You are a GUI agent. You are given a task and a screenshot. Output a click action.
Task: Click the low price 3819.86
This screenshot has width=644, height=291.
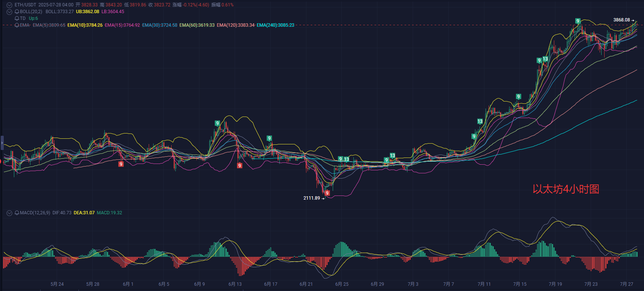coord(138,5)
